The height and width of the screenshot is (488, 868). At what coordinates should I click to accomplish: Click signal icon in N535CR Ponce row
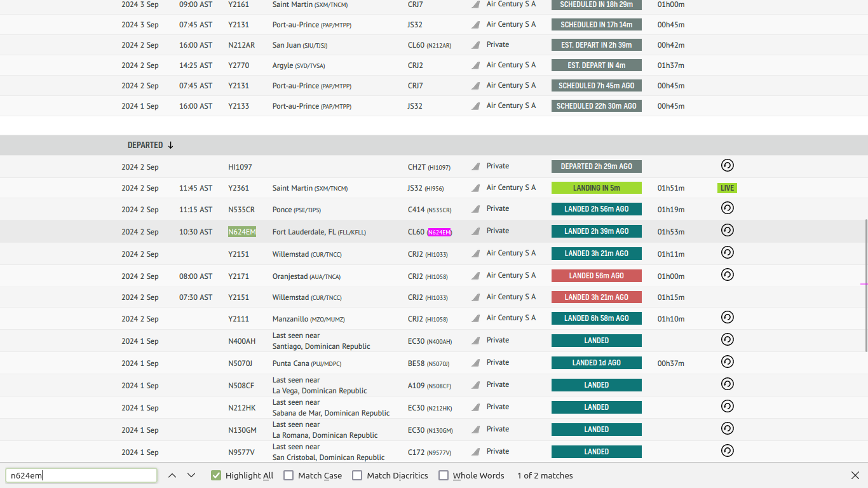[475, 209]
